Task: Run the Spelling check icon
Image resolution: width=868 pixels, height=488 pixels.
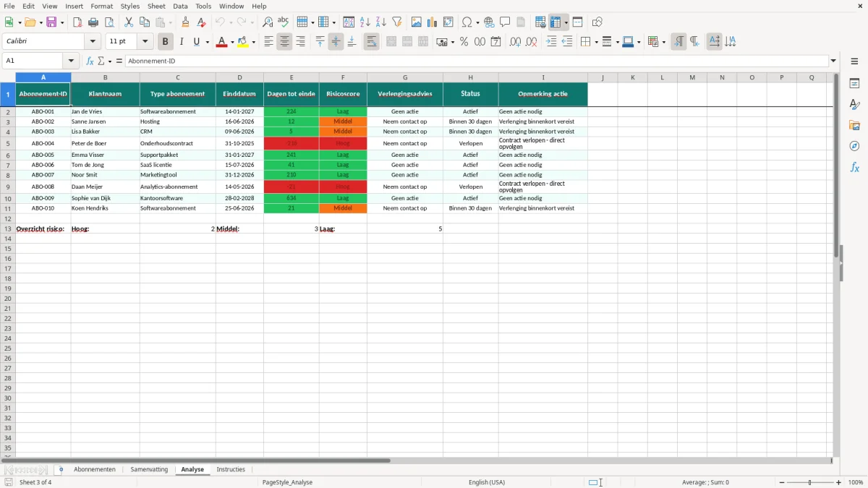Action: [284, 22]
